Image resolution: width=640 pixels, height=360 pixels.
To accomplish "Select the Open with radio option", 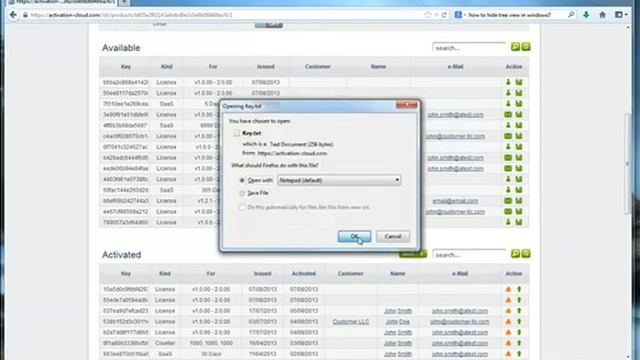I will click(x=242, y=180).
